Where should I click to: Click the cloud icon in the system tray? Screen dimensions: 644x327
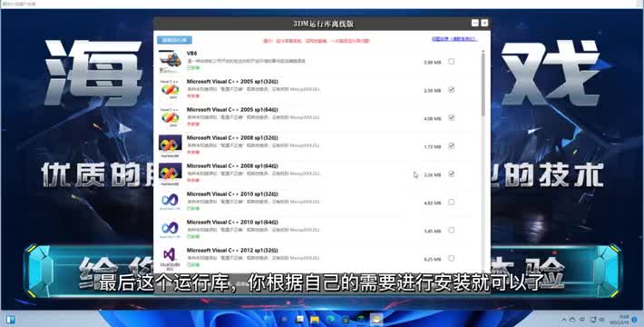(572, 319)
